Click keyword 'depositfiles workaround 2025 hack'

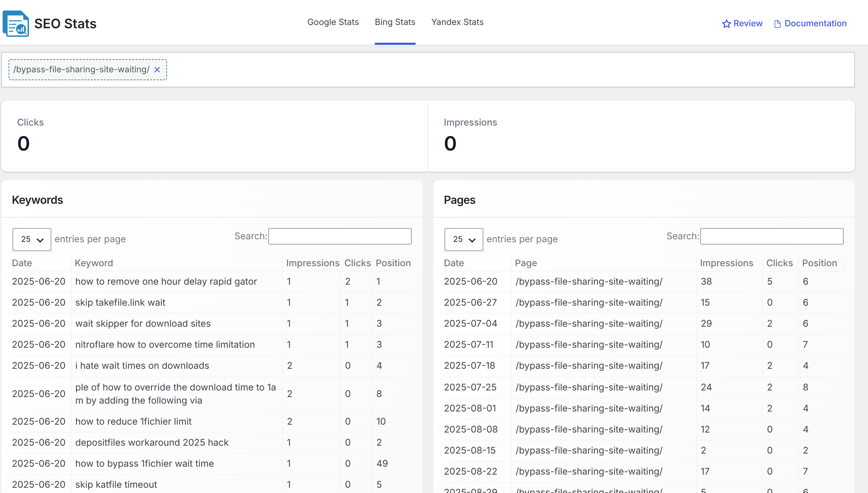[152, 442]
